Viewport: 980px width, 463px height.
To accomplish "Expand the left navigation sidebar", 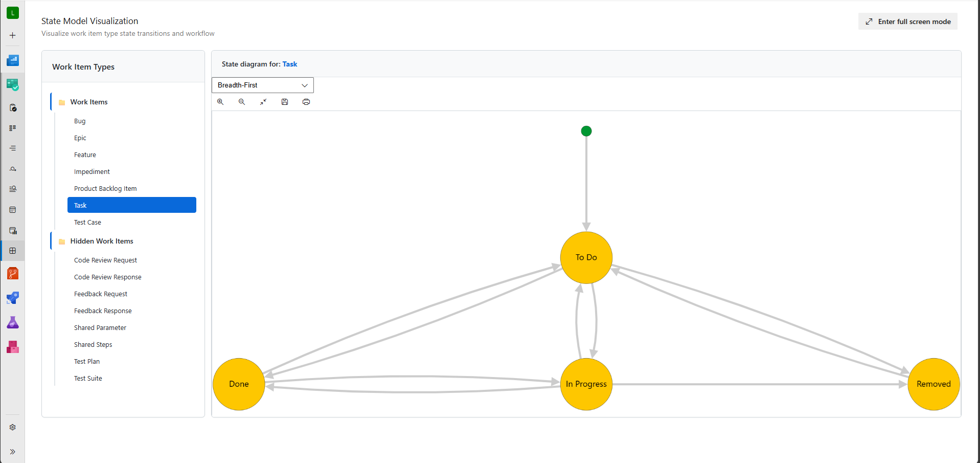I will [x=13, y=452].
